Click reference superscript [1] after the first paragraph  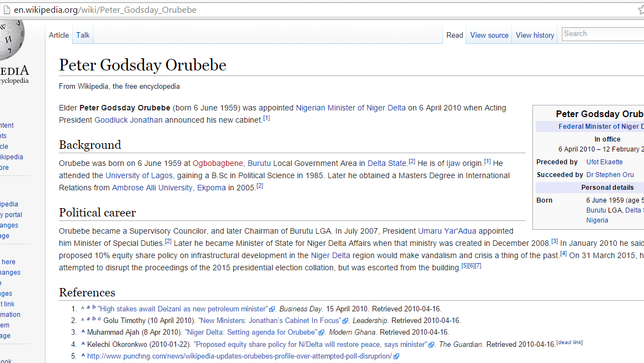coord(266,118)
